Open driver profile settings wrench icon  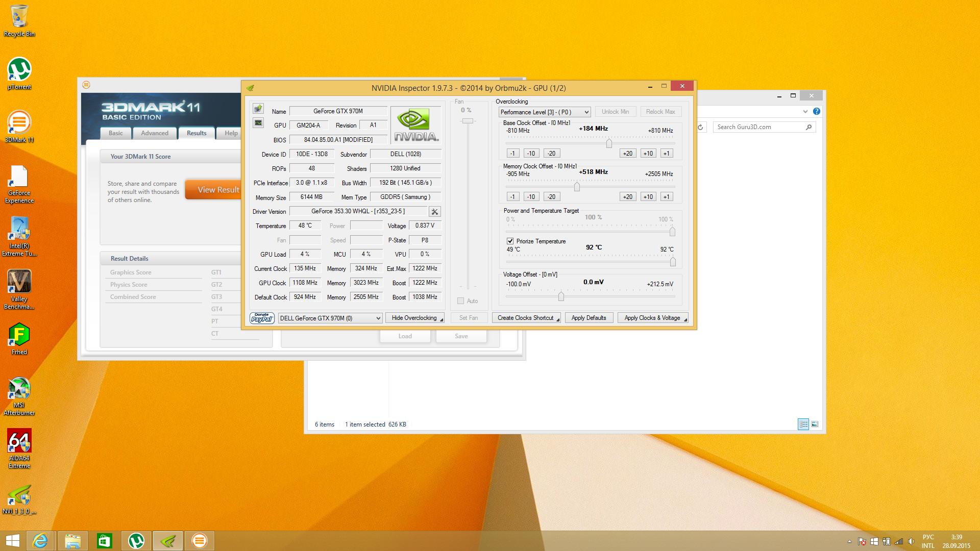pos(434,211)
